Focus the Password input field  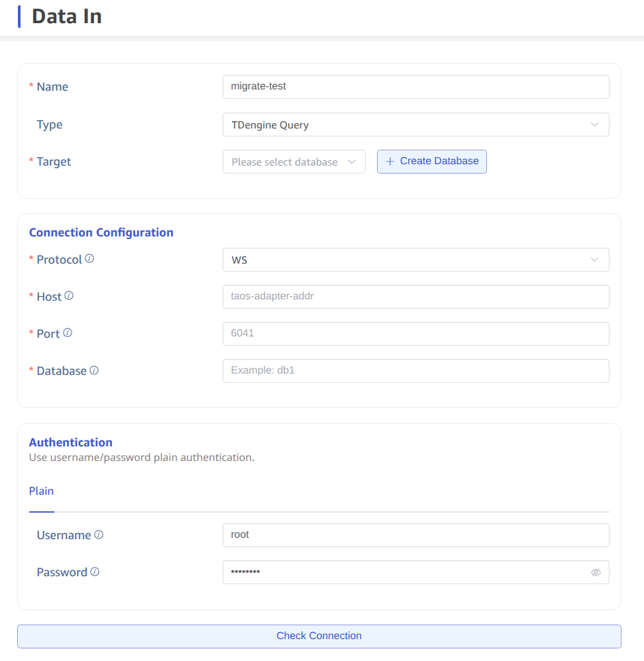point(404,572)
